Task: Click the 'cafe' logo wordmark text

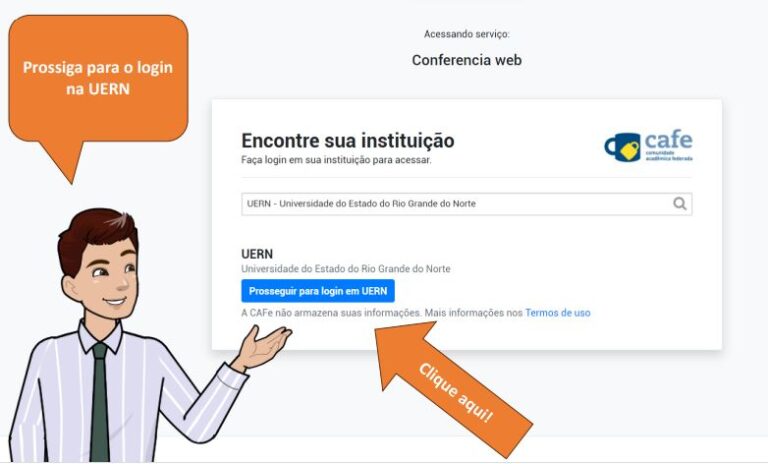Action: [668, 140]
